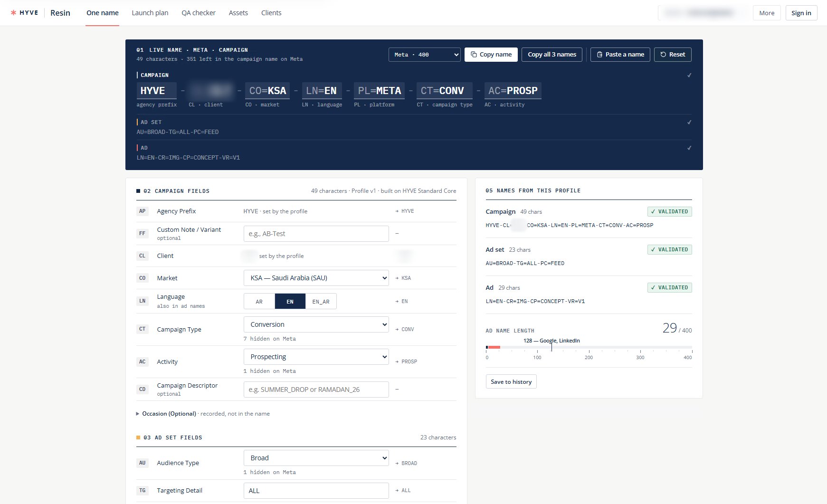
Task: Switch to the One name tab
Action: [102, 13]
